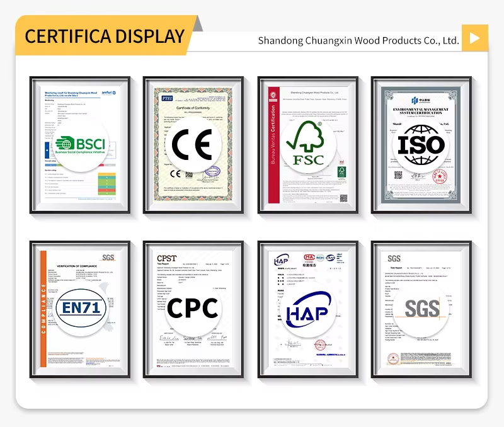The width and height of the screenshot is (504, 427).
Task: Click Verification of Compliance title text
Action: [x=77, y=266]
